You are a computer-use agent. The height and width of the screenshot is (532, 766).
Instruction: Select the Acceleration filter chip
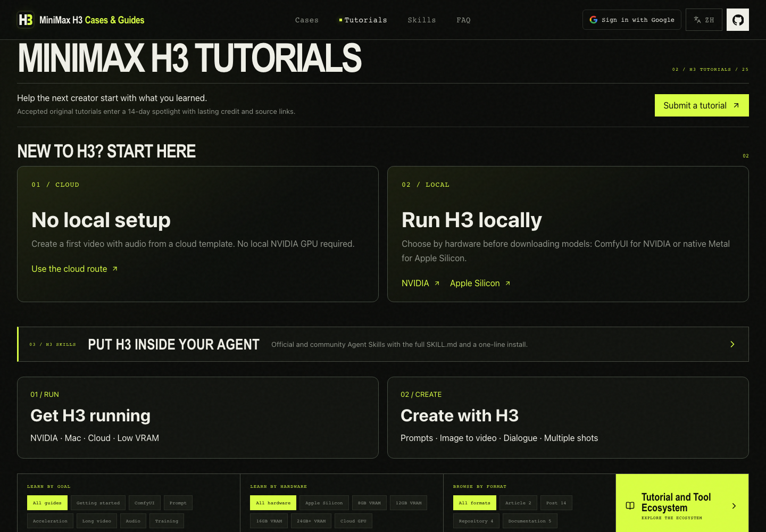point(51,521)
